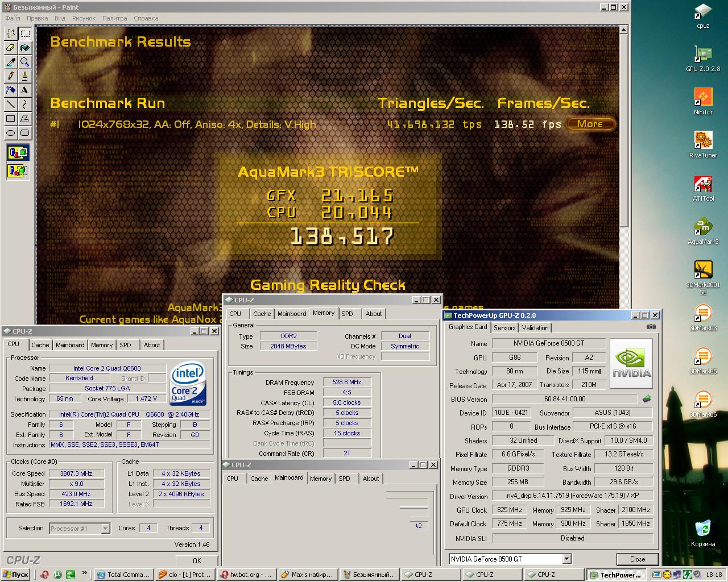Open the graphics card selector dropdown in GPU-Z
This screenshot has height=582, width=728.
click(x=567, y=559)
